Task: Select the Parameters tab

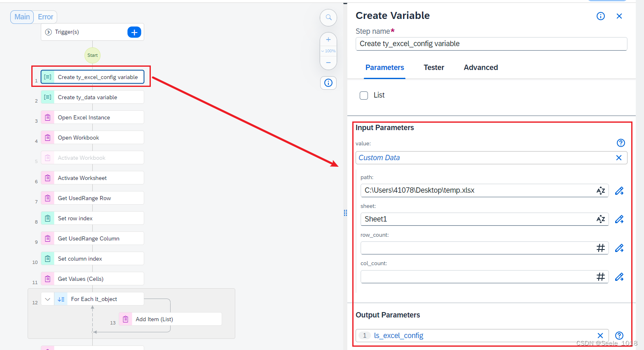Action: (x=385, y=68)
